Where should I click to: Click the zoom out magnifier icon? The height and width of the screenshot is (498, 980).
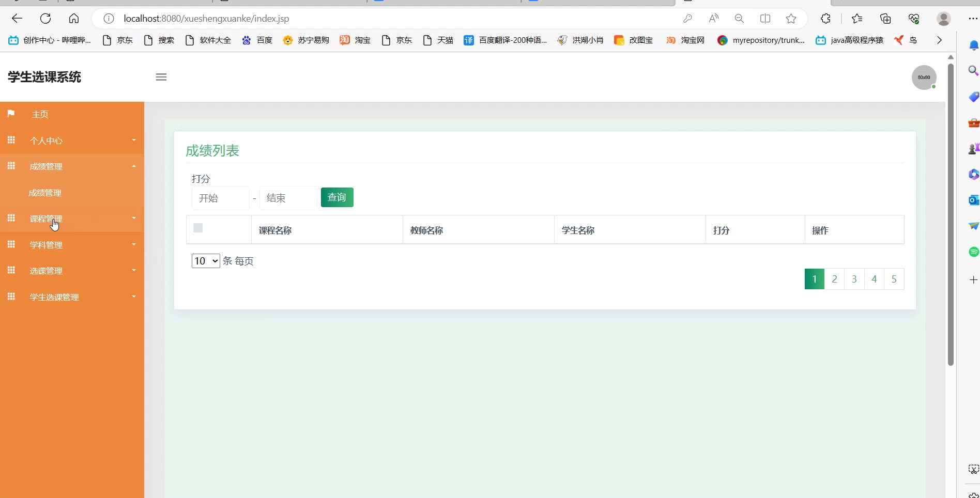(x=739, y=19)
